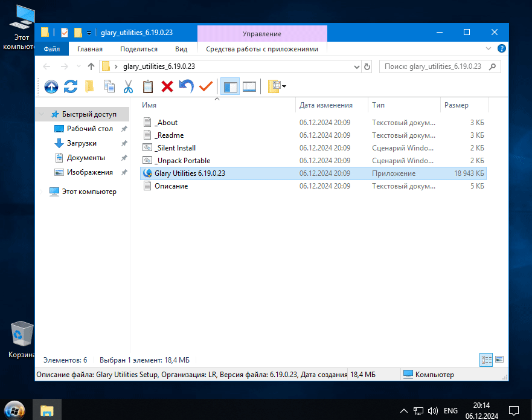Open Рабочий стол in navigation pane
532x420 pixels.
pos(89,129)
